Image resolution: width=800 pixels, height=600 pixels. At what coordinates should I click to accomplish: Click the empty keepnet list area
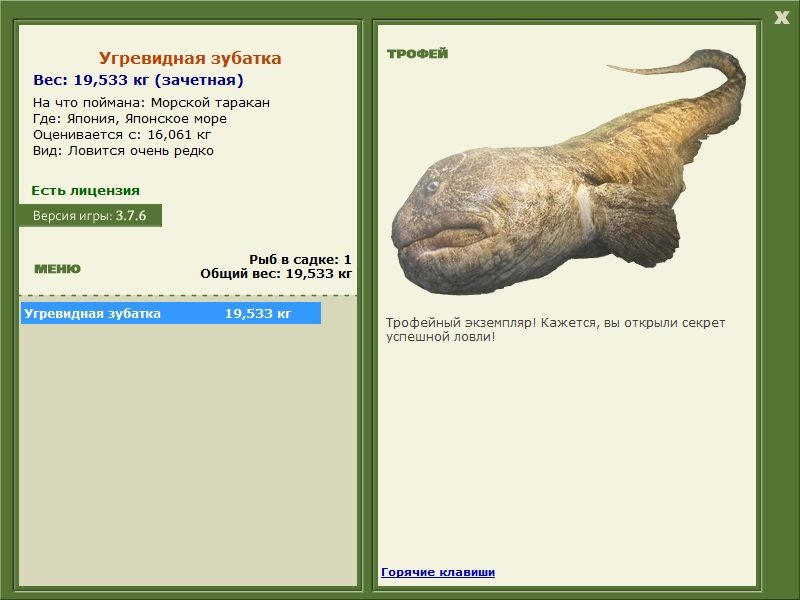click(x=188, y=455)
